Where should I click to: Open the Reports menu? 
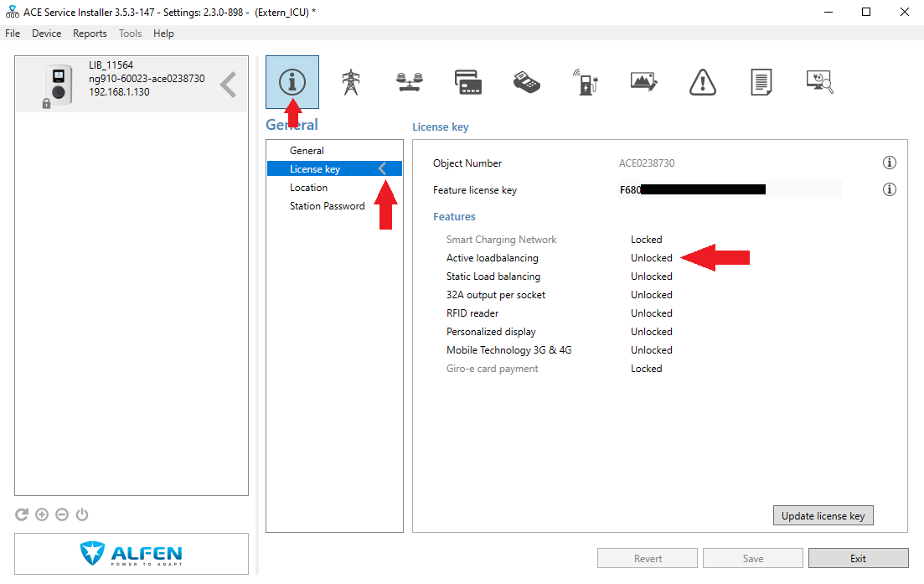coord(90,34)
